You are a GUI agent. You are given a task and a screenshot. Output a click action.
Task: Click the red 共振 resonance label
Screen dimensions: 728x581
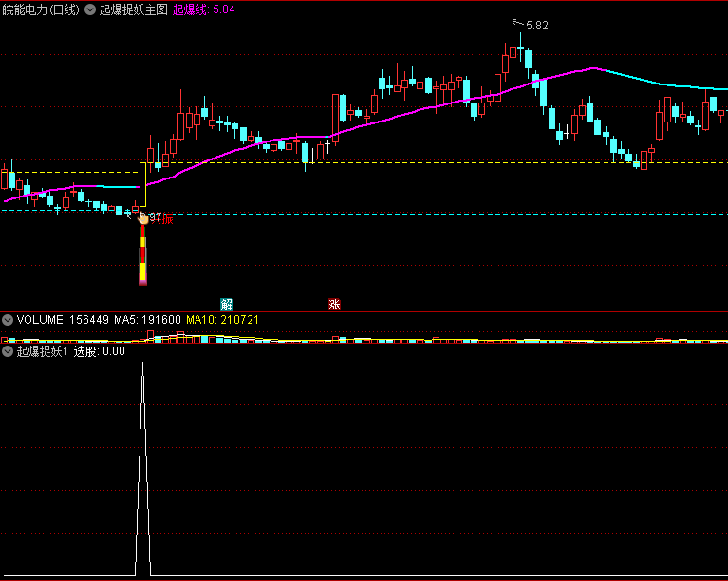[x=161, y=218]
